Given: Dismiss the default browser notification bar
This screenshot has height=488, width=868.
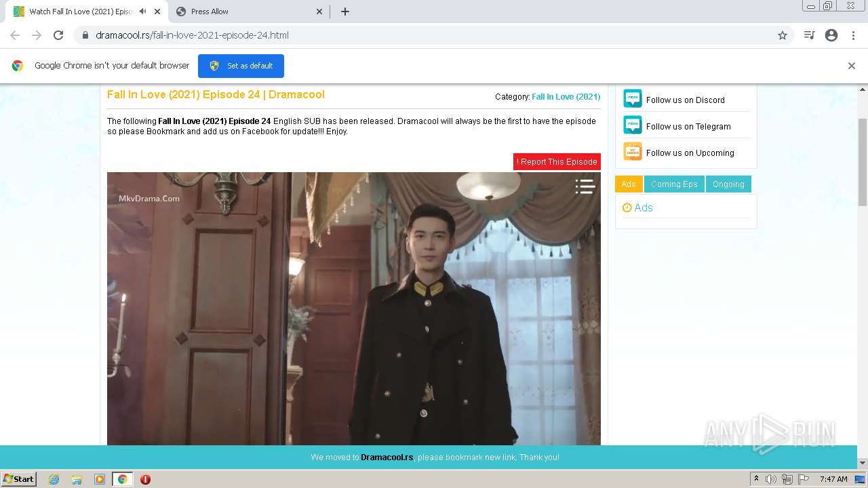Looking at the screenshot, I should (x=852, y=66).
